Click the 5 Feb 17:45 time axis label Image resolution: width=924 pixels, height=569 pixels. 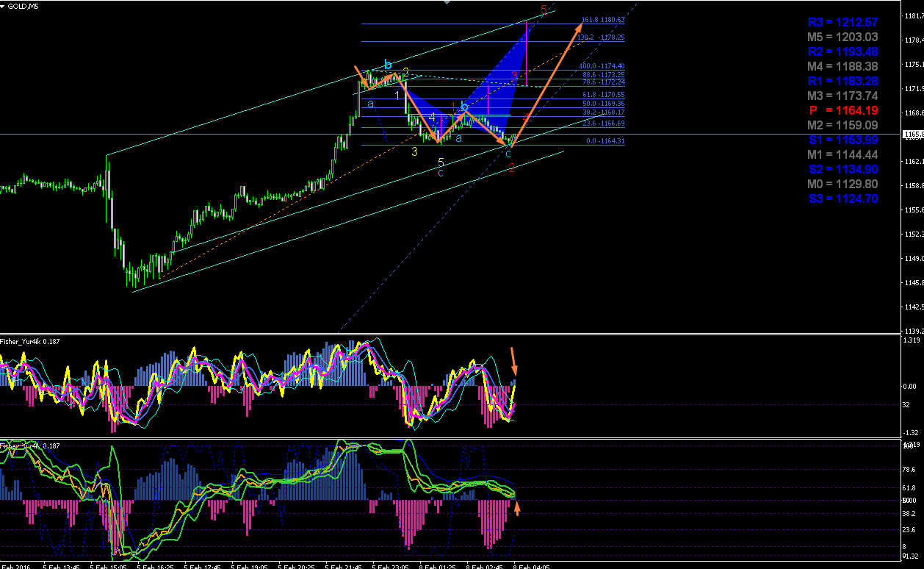point(202,566)
